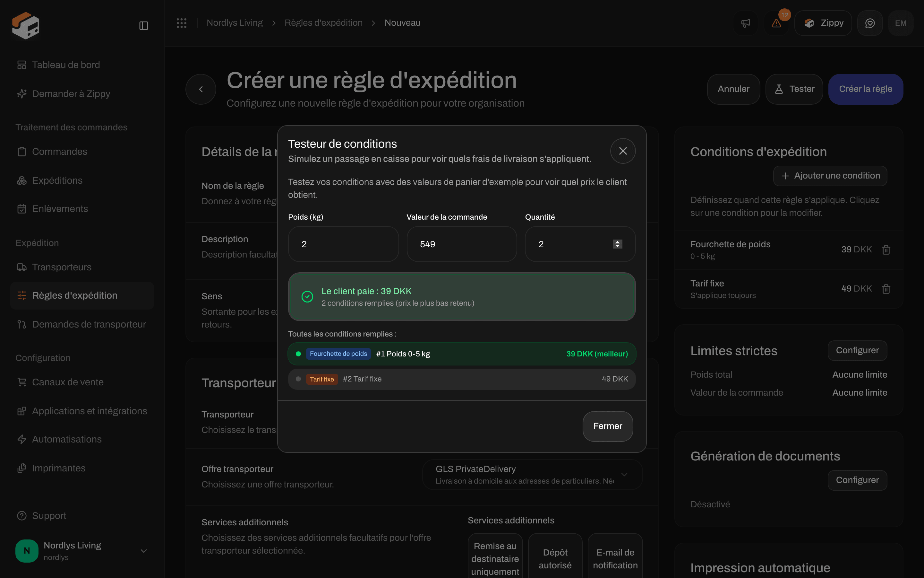Open Demandes de transporteur in sidebar
Screen dimensions: 924x578
click(x=82, y=325)
